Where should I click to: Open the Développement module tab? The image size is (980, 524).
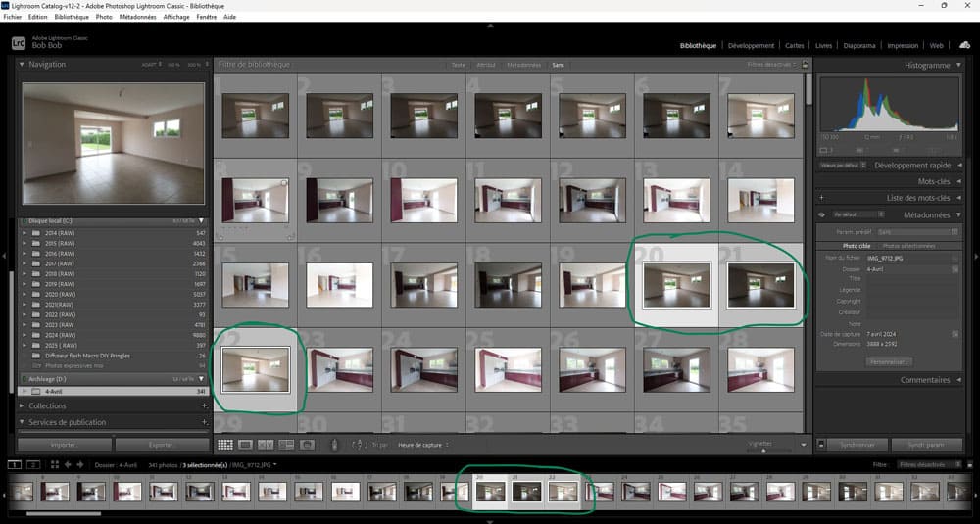(751, 45)
